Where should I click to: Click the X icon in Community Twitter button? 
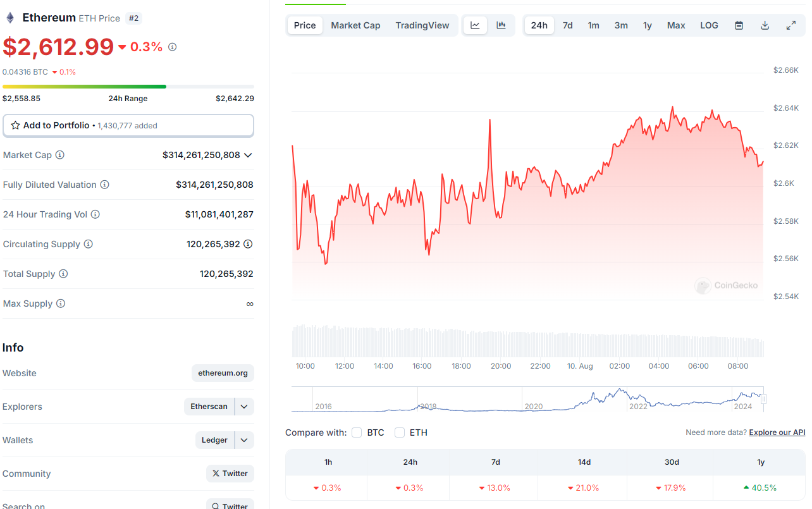pyautogui.click(x=216, y=474)
